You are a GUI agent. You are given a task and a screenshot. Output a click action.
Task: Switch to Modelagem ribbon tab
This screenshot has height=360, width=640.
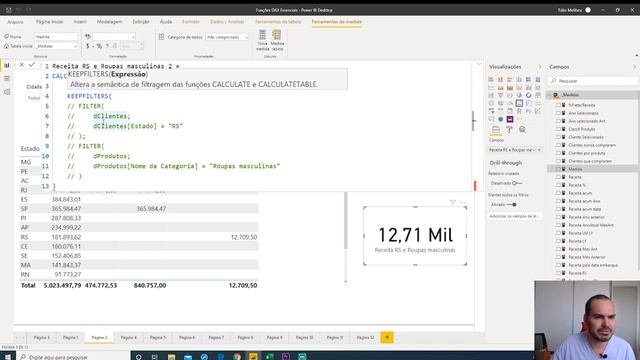pyautogui.click(x=109, y=22)
